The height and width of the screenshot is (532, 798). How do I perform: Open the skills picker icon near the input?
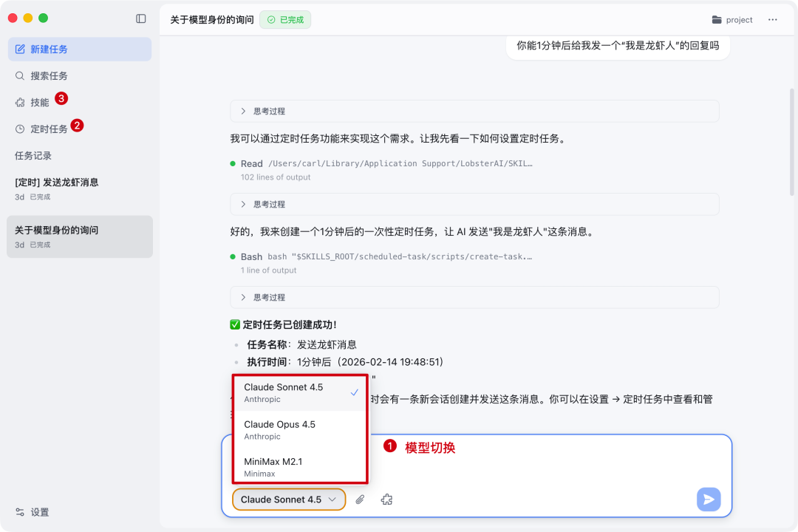click(386, 499)
